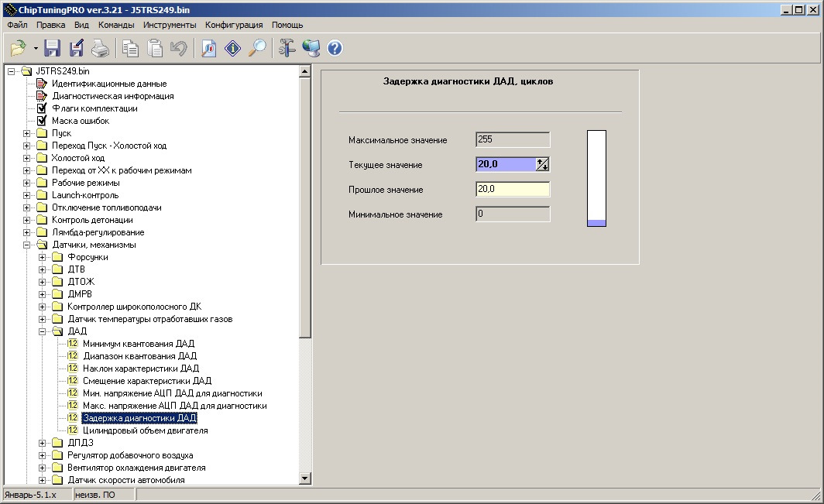Toggle the Маска ошибок checkbox item
The image size is (824, 504).
42,121
